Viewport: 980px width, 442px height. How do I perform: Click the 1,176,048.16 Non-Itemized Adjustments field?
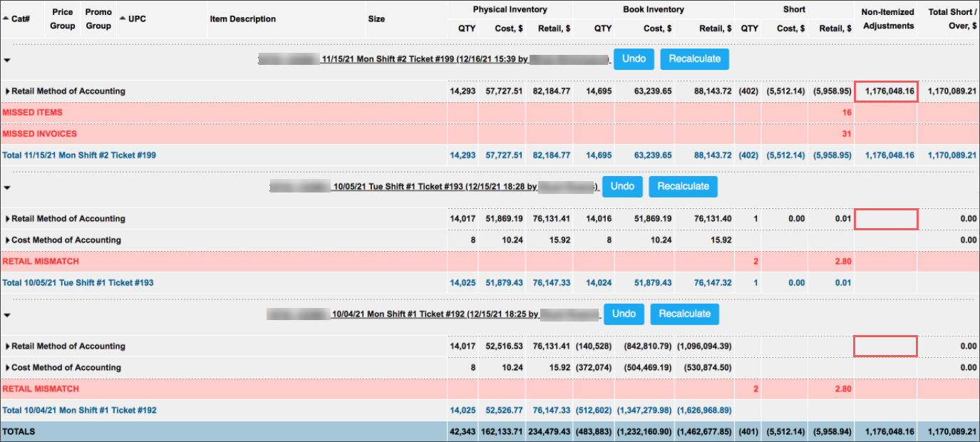click(885, 91)
